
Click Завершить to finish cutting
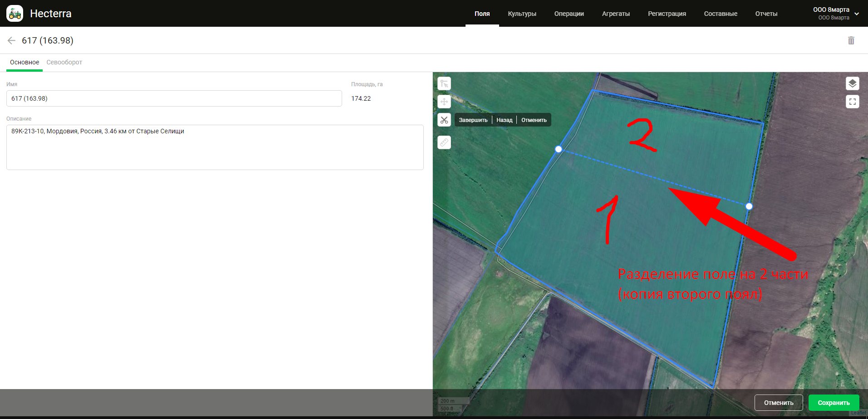(x=473, y=120)
